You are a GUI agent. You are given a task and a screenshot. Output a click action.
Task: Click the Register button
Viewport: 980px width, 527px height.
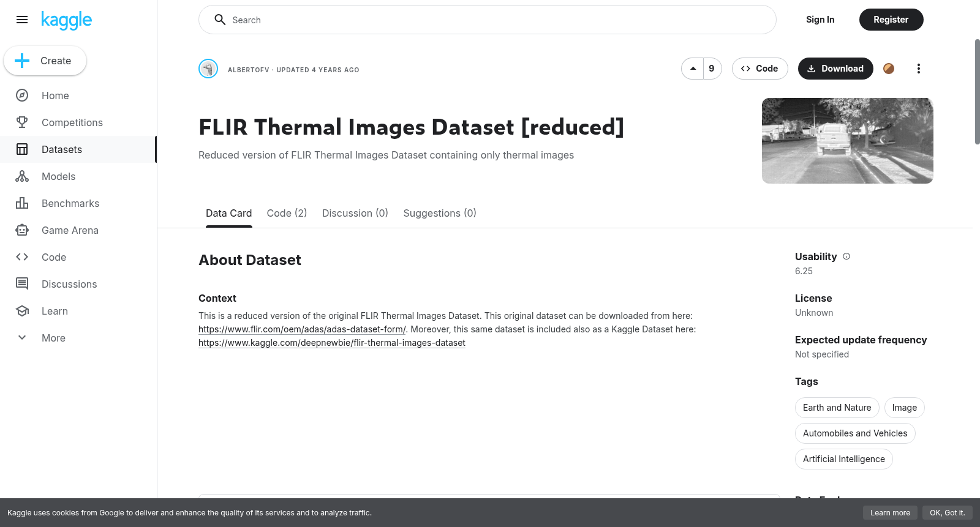pyautogui.click(x=891, y=20)
